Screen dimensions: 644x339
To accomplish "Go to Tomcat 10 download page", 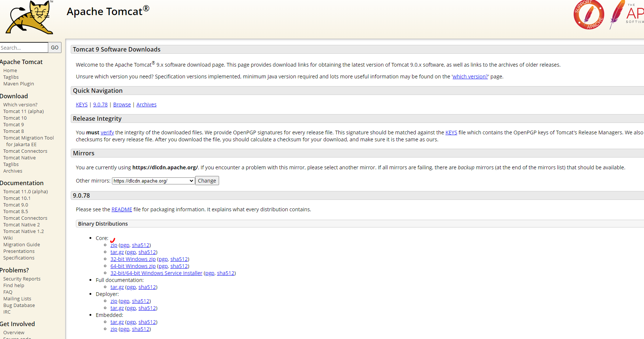I will 15,118.
